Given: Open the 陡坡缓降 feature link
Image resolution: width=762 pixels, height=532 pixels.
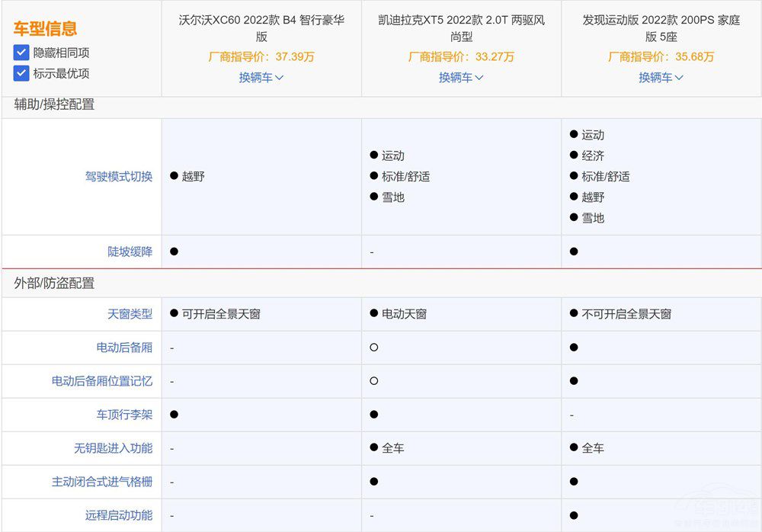Looking at the screenshot, I should [x=130, y=252].
